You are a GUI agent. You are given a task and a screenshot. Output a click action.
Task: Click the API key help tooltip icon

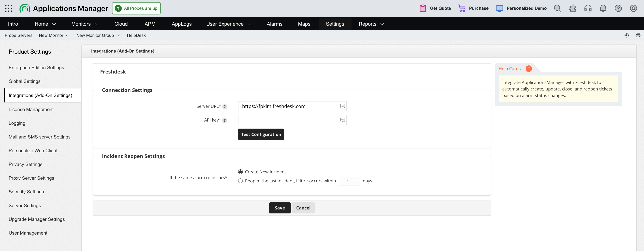point(225,120)
